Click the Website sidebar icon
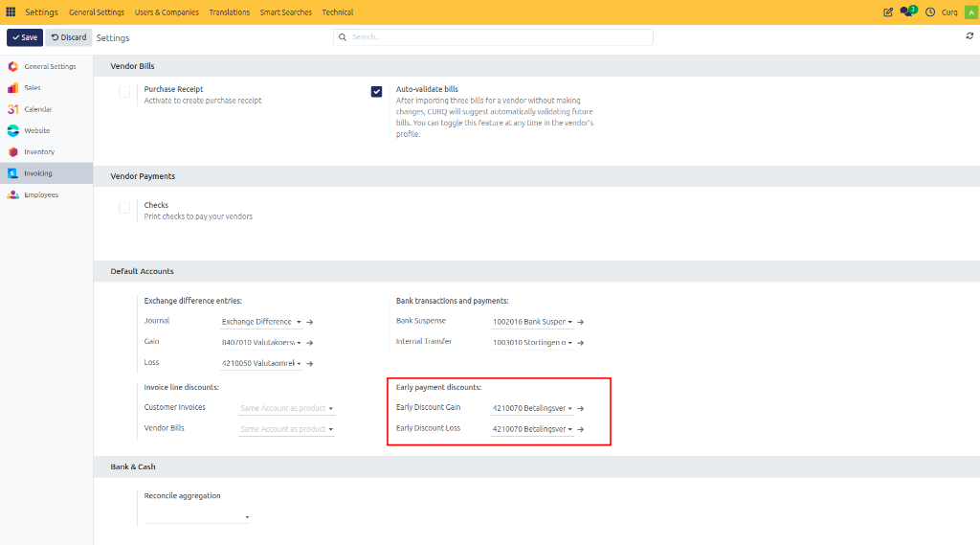The image size is (980, 545). tap(13, 130)
